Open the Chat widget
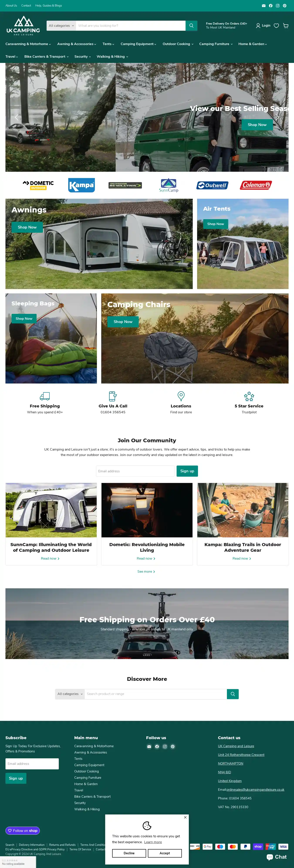 (276, 856)
